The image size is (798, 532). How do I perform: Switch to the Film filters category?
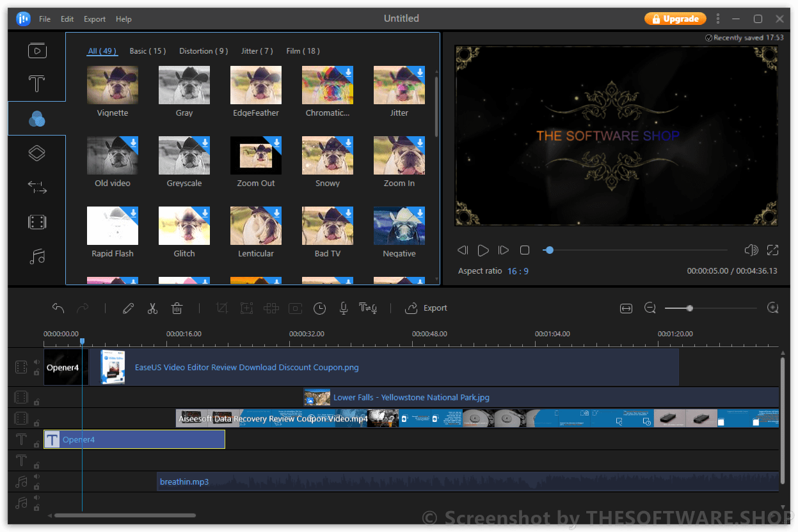[303, 51]
